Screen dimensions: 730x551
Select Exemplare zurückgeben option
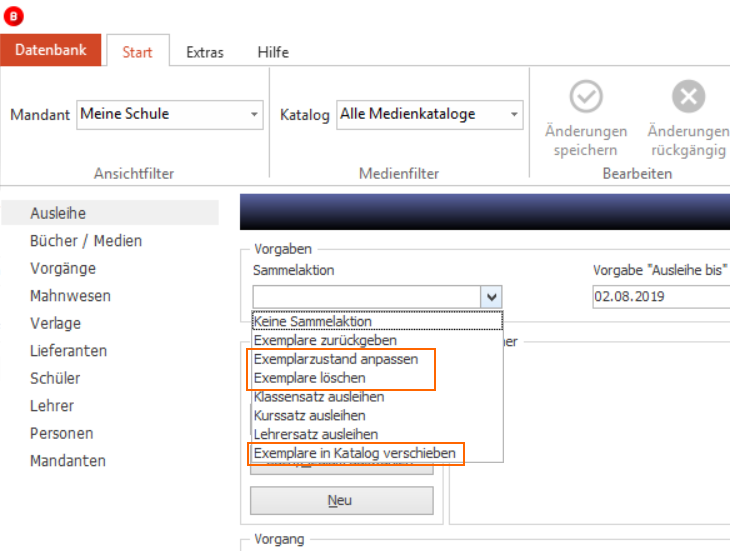pyautogui.click(x=378, y=340)
